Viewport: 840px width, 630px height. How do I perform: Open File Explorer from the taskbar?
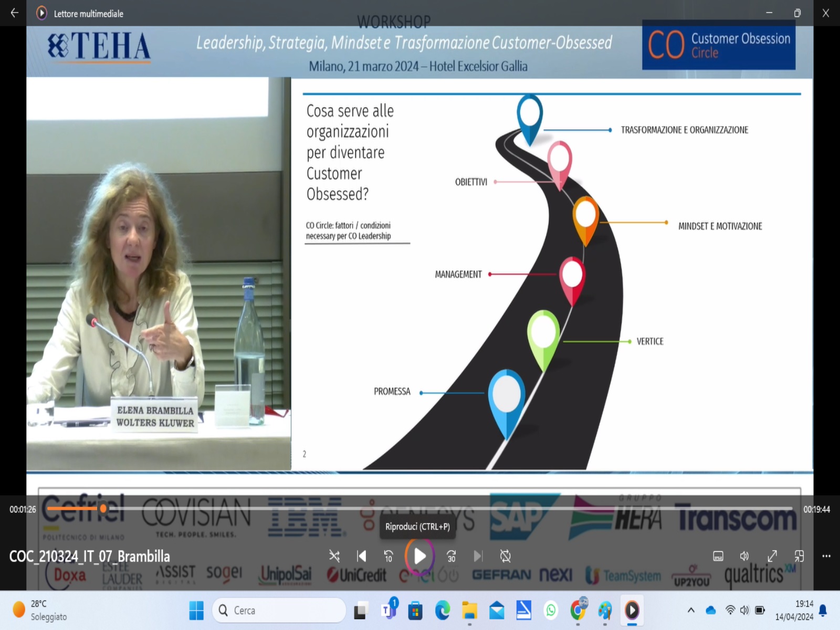pyautogui.click(x=469, y=611)
